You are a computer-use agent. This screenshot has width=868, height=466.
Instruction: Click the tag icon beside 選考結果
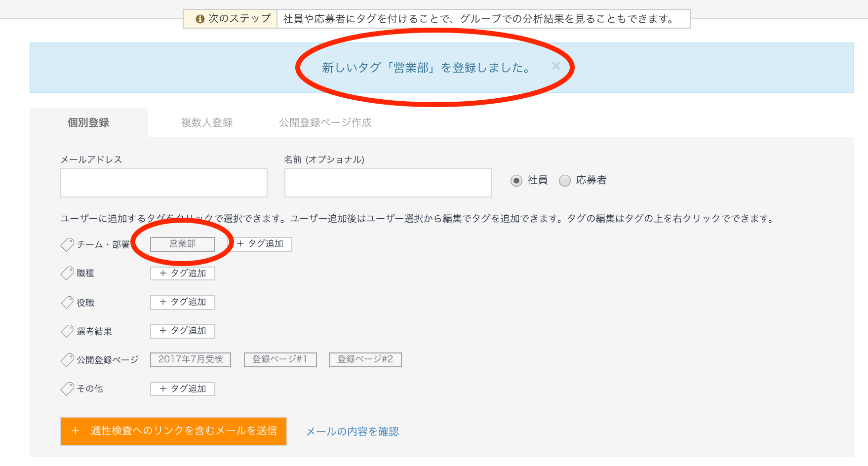(67, 331)
